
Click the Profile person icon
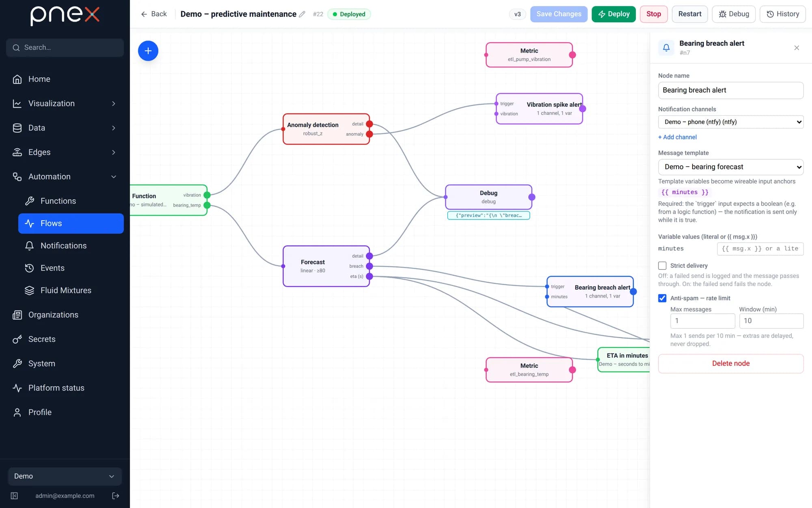tap(17, 412)
